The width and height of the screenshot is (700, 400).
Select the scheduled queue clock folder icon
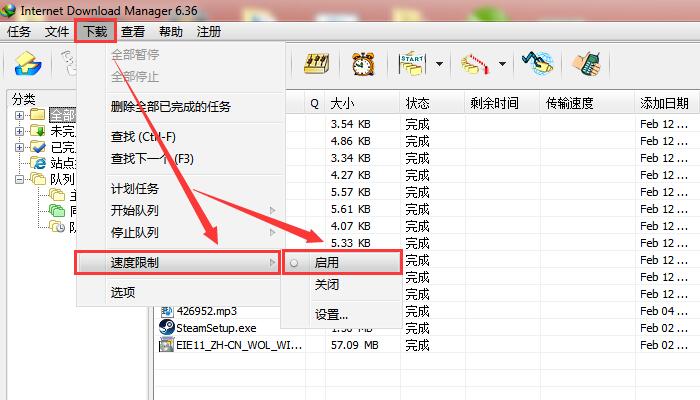pyautogui.click(x=57, y=227)
